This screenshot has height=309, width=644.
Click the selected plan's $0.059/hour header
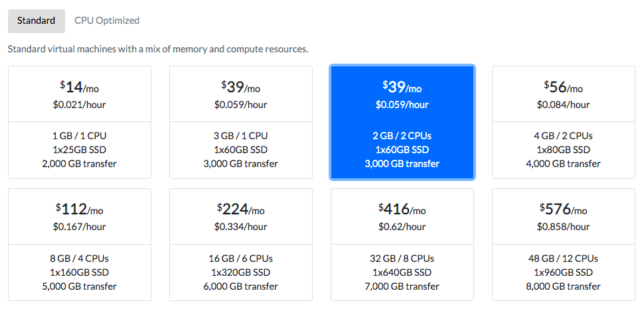402,94
